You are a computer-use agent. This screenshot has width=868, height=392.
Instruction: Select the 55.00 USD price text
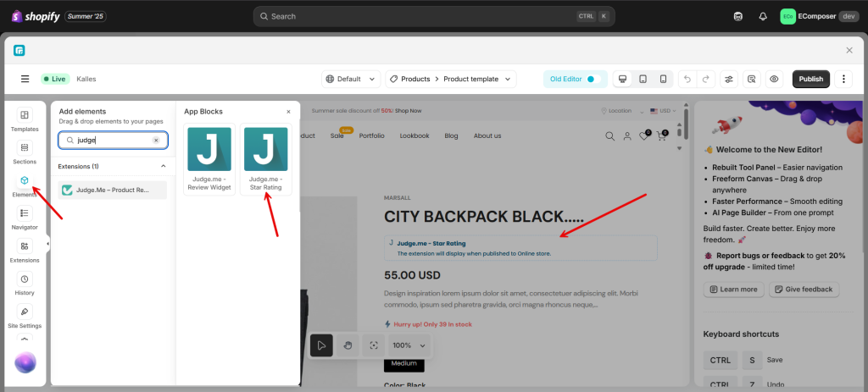pos(413,275)
